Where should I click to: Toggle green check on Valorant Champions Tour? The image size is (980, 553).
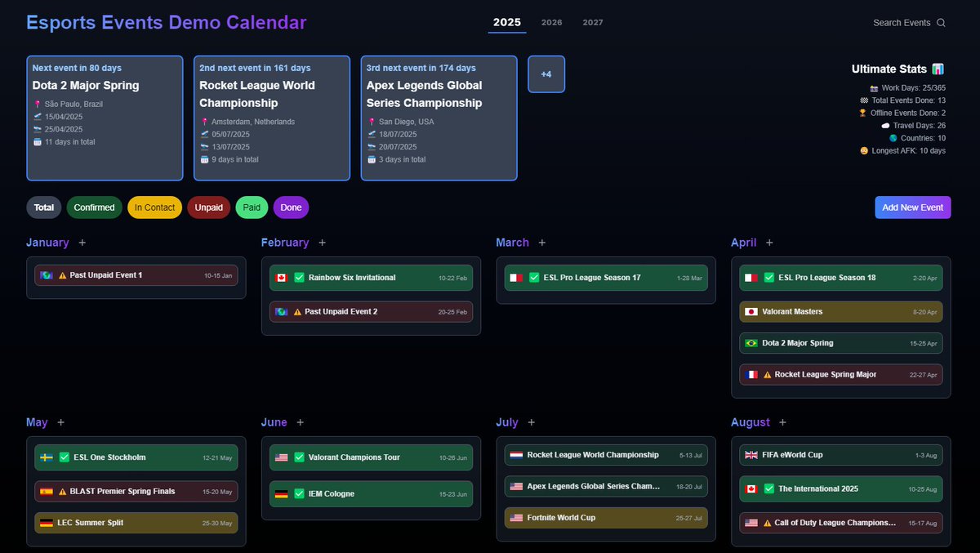coord(299,457)
